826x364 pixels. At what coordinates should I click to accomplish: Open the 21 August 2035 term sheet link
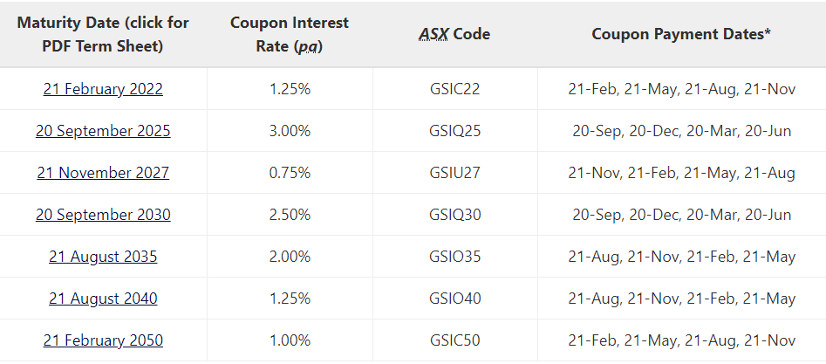click(103, 257)
